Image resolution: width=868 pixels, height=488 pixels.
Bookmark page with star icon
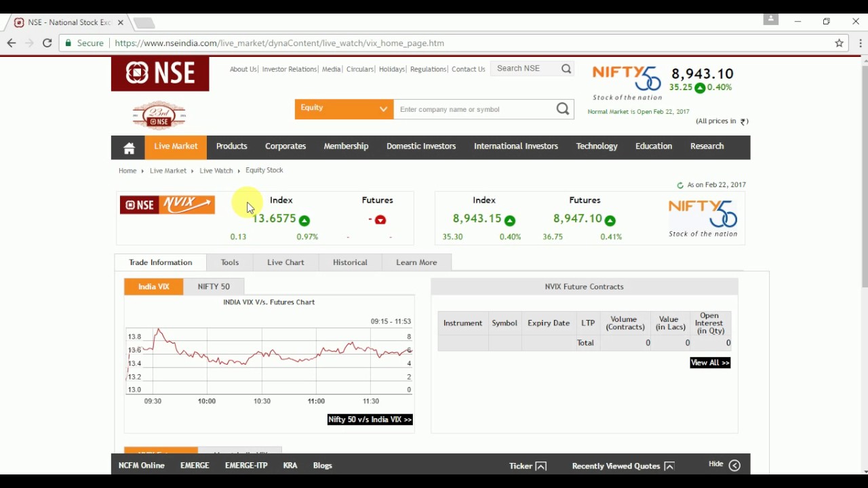pos(840,43)
